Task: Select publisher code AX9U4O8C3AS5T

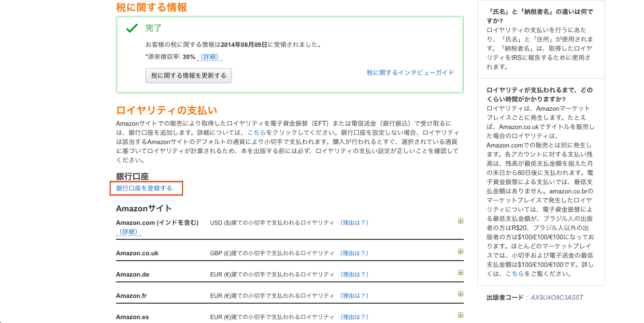Action: [557, 297]
